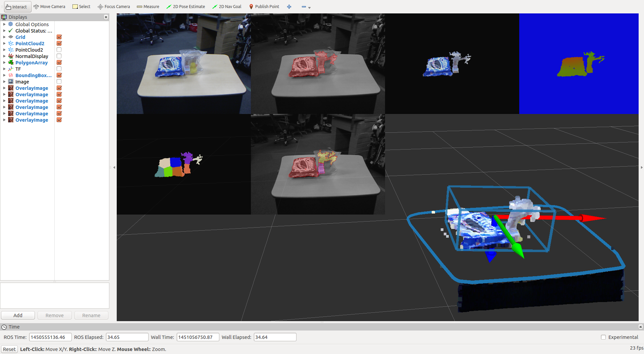This screenshot has height=354, width=644.
Task: Enable the Image display checkbox
Action: tap(59, 81)
